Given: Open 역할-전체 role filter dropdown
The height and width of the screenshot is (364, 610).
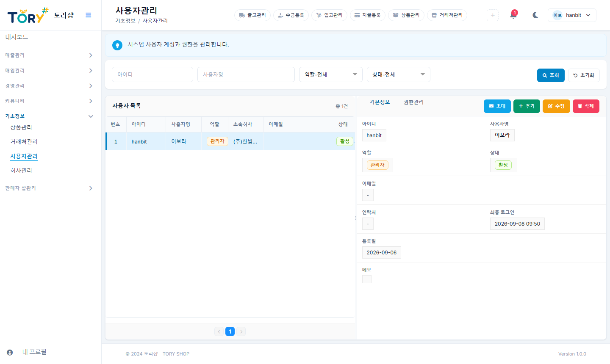Looking at the screenshot, I should [331, 74].
